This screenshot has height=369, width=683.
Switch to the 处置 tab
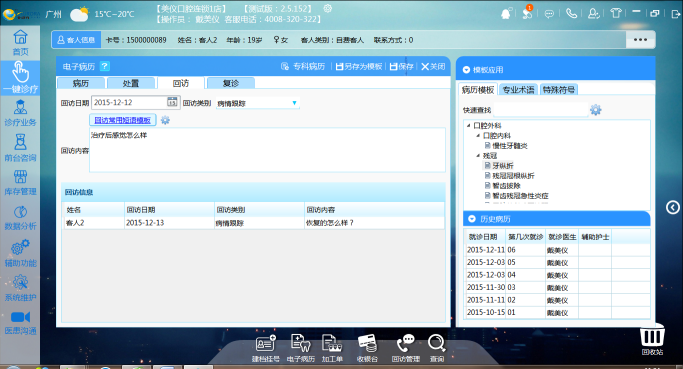(131, 83)
